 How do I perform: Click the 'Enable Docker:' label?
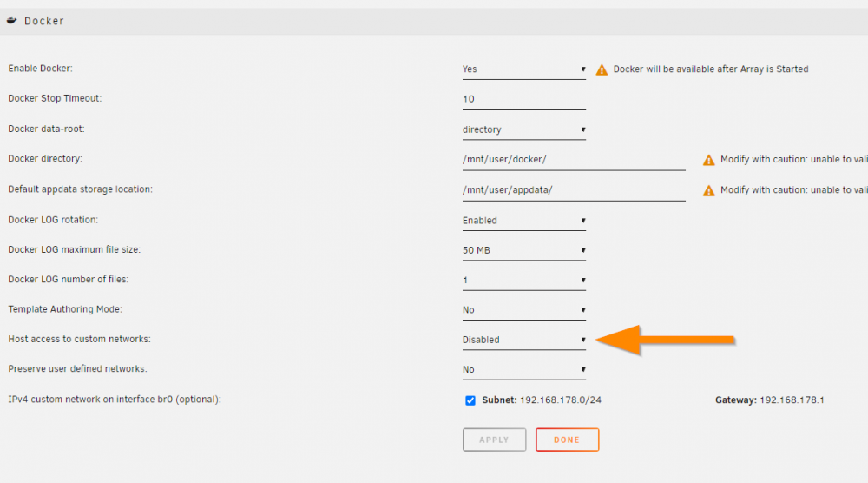click(x=41, y=69)
